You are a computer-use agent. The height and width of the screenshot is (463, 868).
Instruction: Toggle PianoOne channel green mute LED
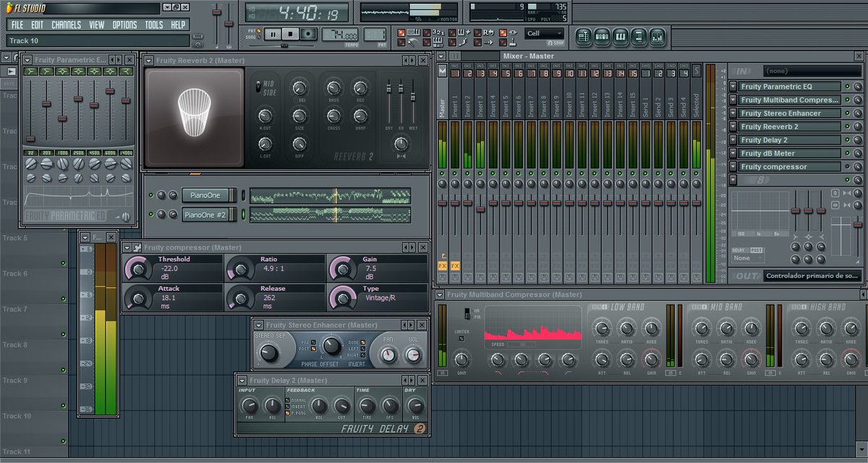(x=151, y=195)
